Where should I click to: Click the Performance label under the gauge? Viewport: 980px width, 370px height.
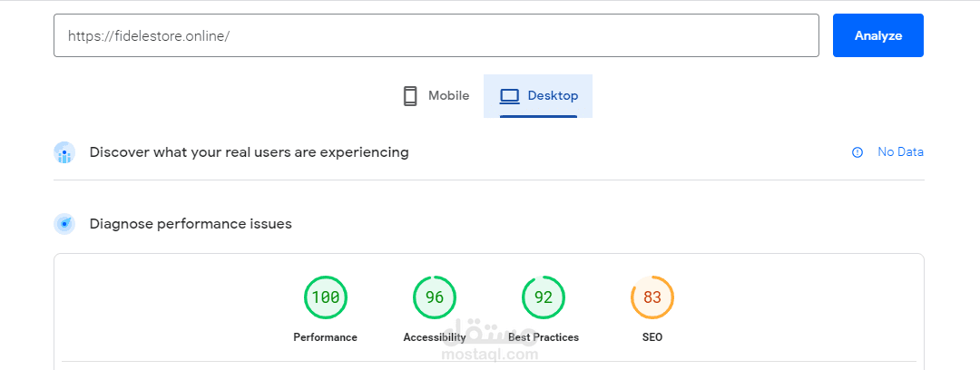(326, 337)
